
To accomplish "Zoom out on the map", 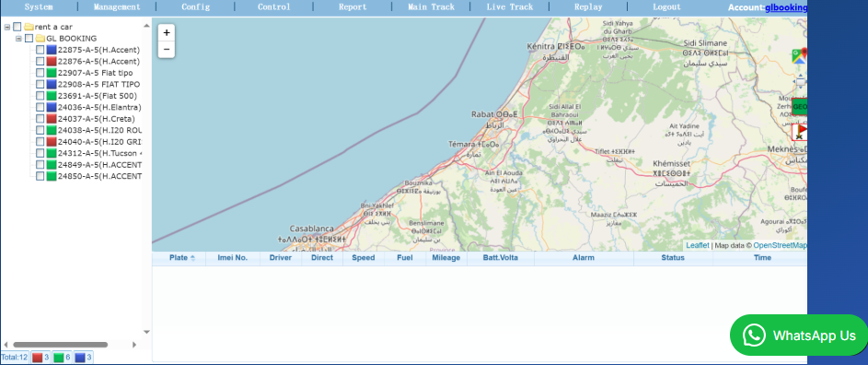I will 166,50.
